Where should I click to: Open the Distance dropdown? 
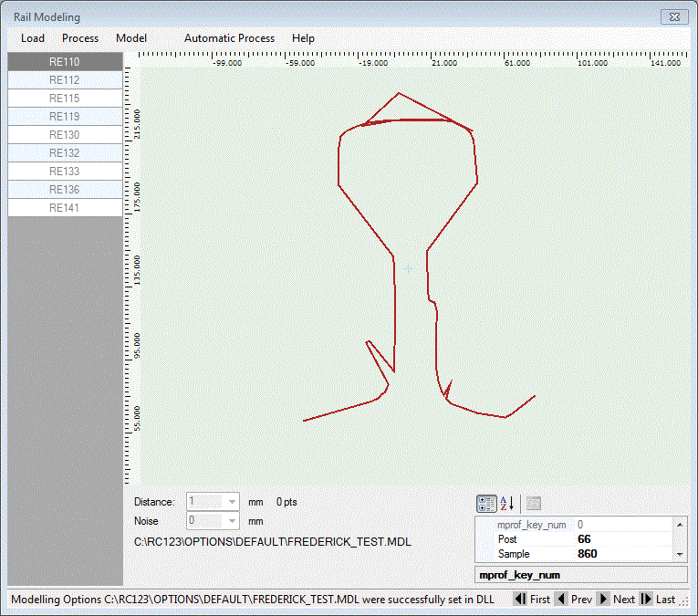232,502
